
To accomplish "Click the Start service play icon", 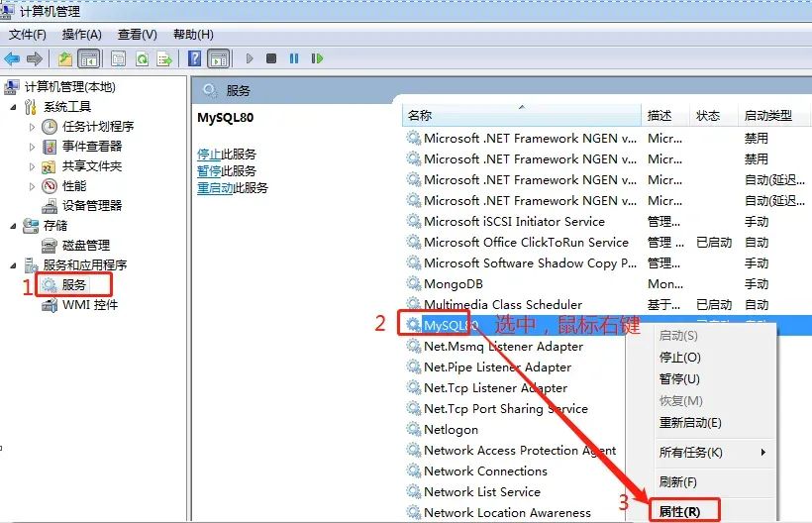I will click(250, 58).
